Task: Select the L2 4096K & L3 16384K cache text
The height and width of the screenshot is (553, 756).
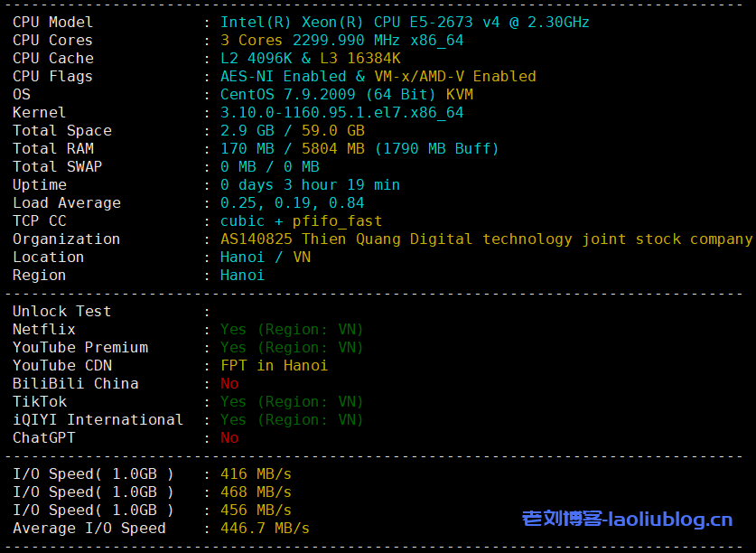Action: (x=310, y=58)
